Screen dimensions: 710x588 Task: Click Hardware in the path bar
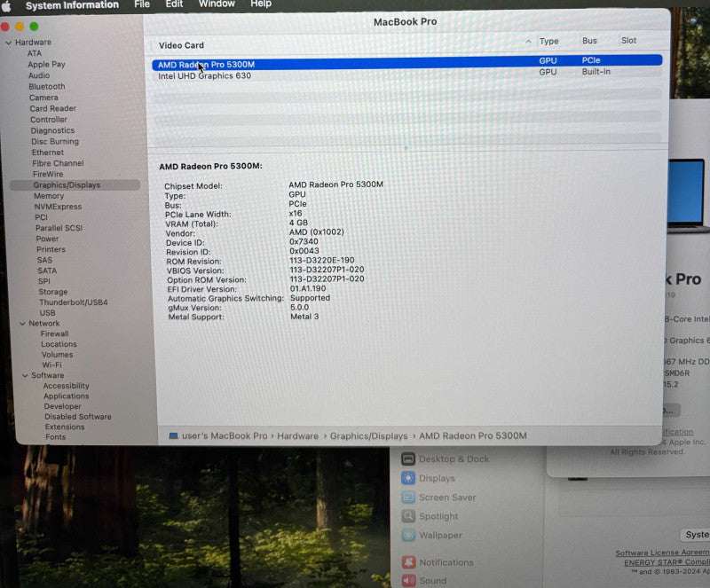point(297,436)
